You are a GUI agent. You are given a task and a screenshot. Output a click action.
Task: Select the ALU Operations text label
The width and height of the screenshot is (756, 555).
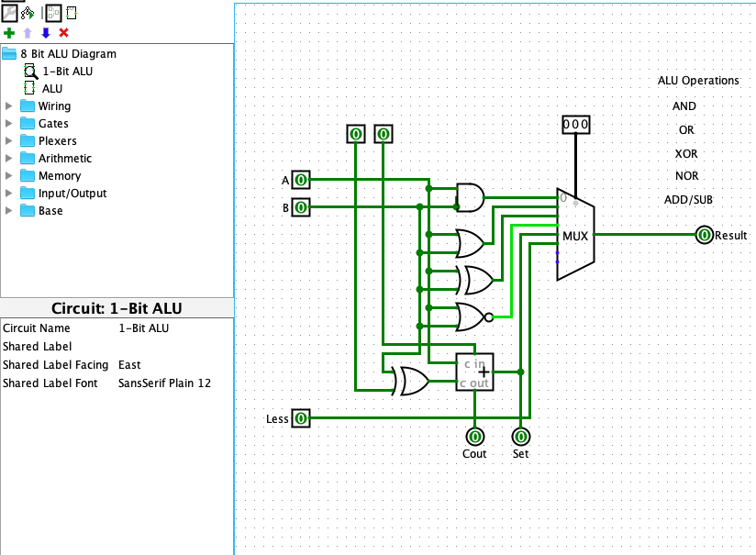pyautogui.click(x=698, y=81)
